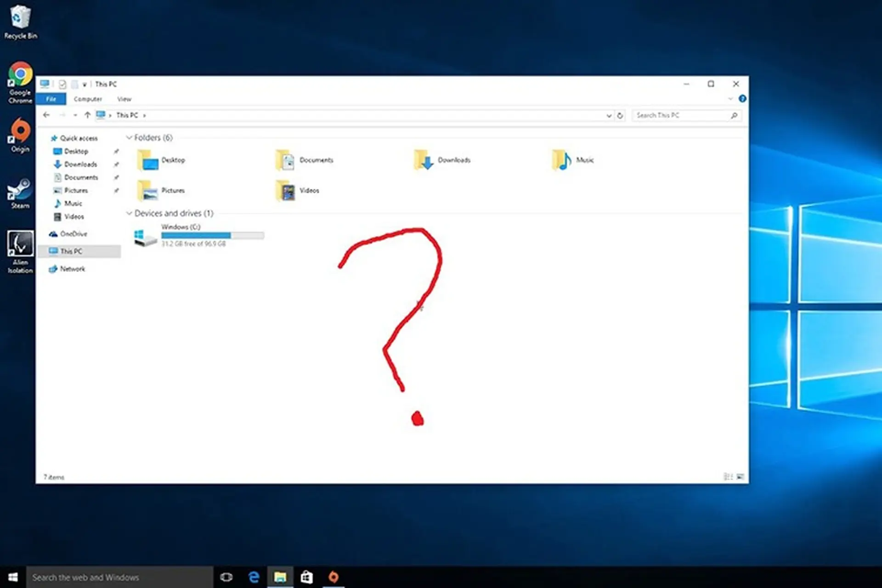The height and width of the screenshot is (588, 882).
Task: Click the back navigation arrow
Action: click(x=46, y=115)
